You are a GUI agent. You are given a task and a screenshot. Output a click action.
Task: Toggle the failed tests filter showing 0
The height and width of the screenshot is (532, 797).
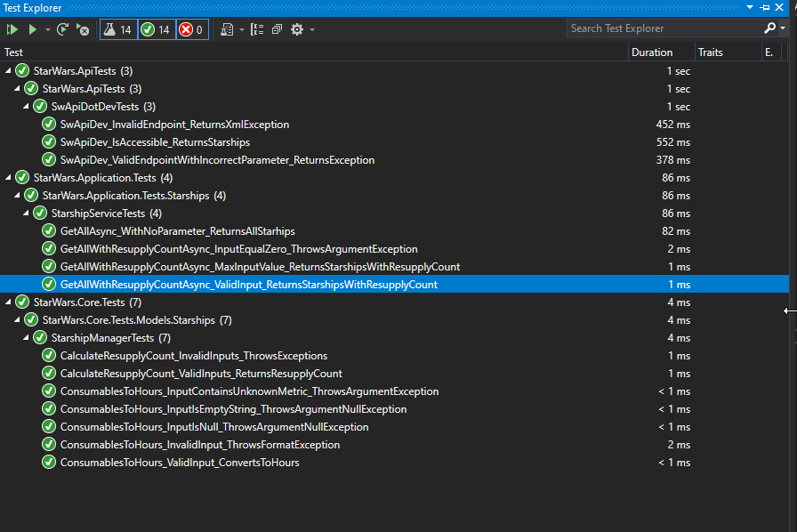tap(192, 29)
